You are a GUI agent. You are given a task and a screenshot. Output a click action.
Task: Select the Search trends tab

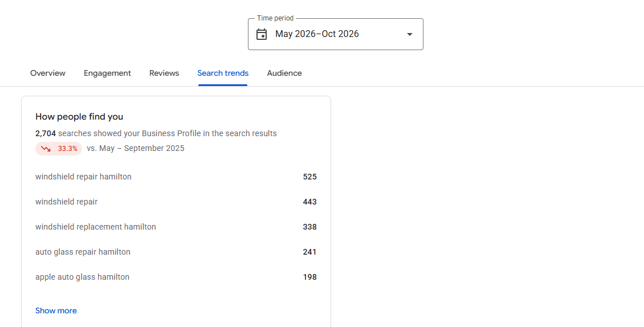223,73
